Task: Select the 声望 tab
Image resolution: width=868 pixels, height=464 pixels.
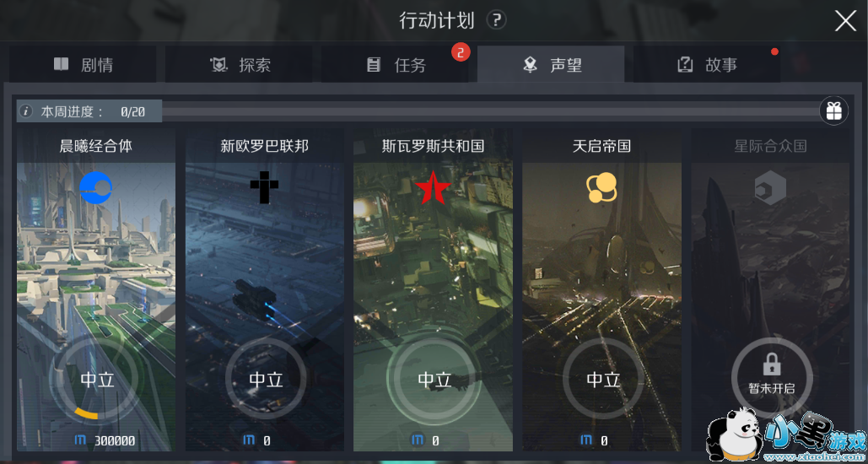Action: click(551, 65)
